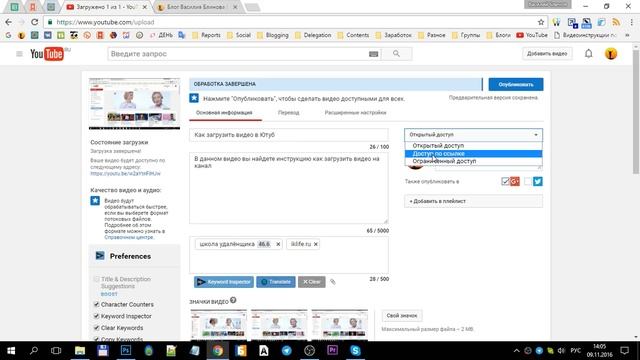Open the on-screen keyboard icon in search
640x360 pixels.
[x=373, y=54]
